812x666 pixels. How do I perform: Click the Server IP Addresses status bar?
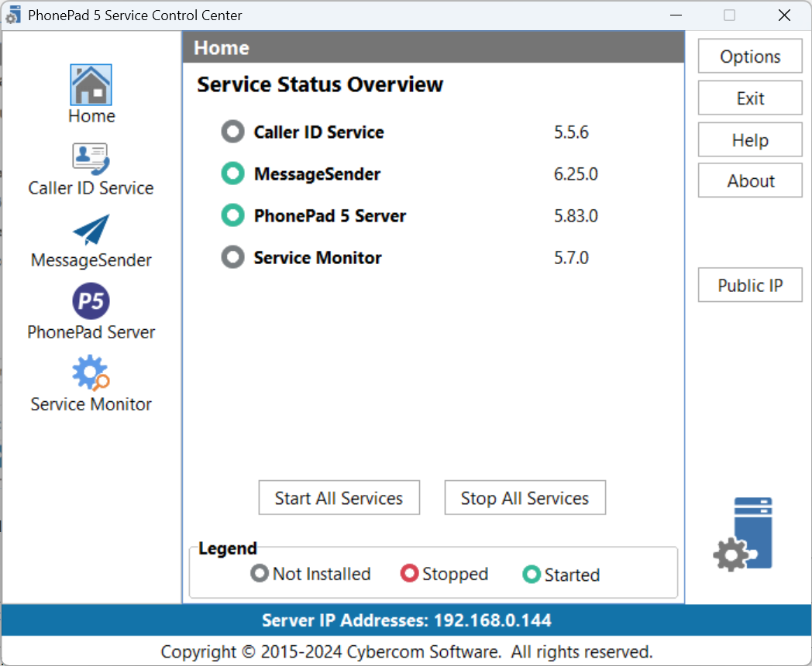coord(406,620)
